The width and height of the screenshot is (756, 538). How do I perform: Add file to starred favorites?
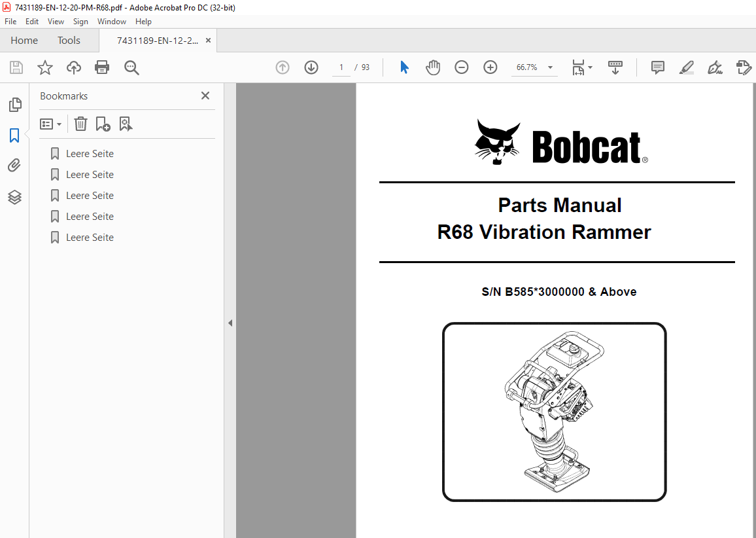click(x=45, y=67)
